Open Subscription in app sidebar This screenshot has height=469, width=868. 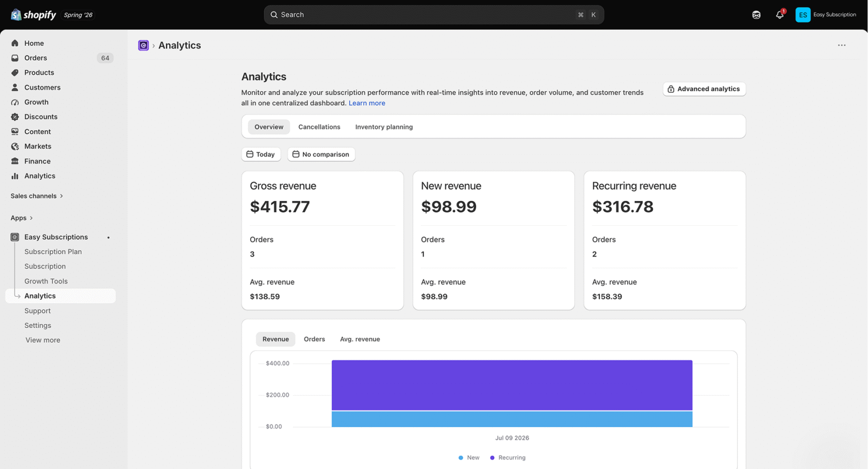[x=45, y=267]
